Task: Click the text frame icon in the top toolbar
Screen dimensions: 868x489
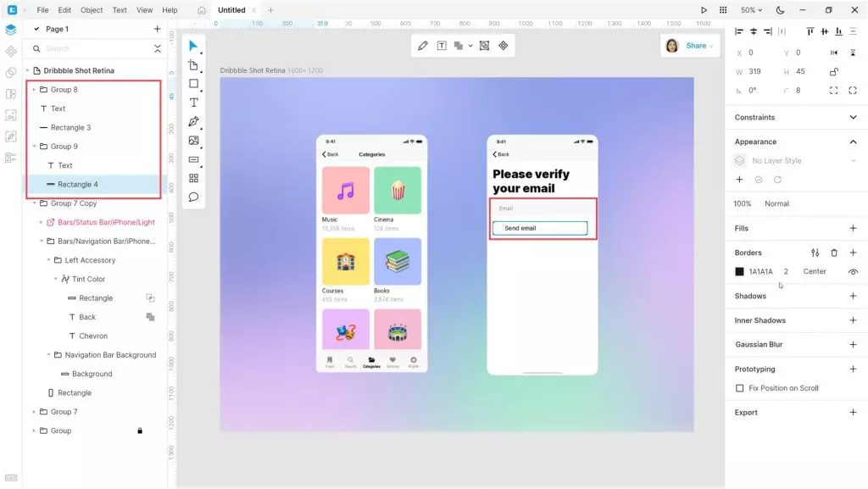Action: (442, 46)
